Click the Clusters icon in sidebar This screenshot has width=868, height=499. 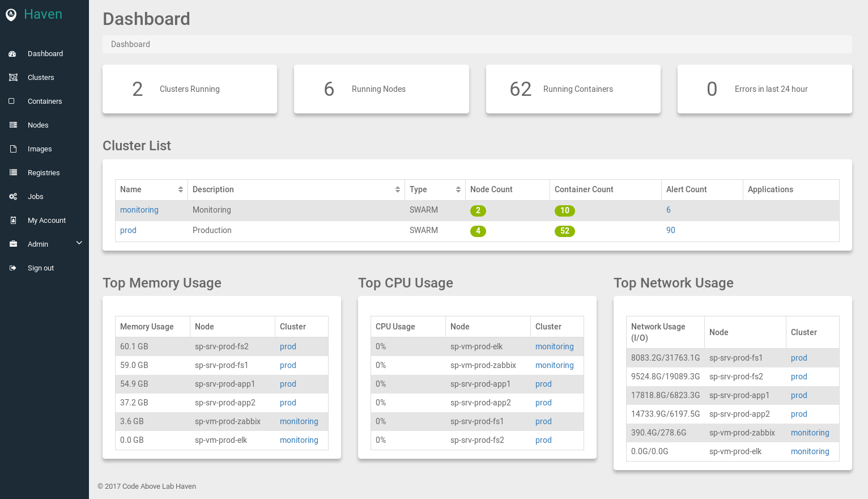click(x=13, y=78)
